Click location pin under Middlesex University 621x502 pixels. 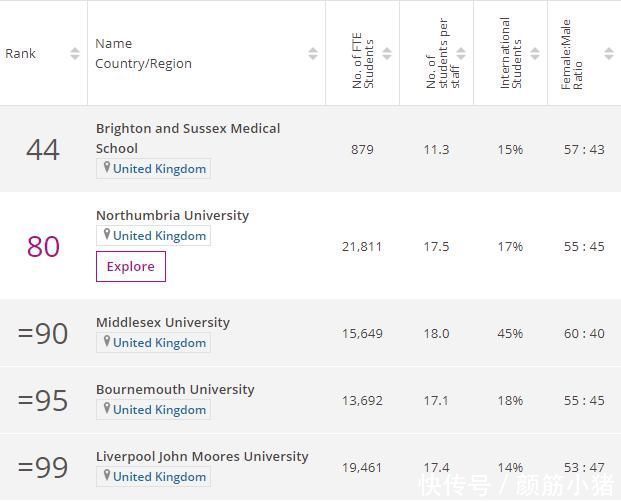tap(106, 342)
